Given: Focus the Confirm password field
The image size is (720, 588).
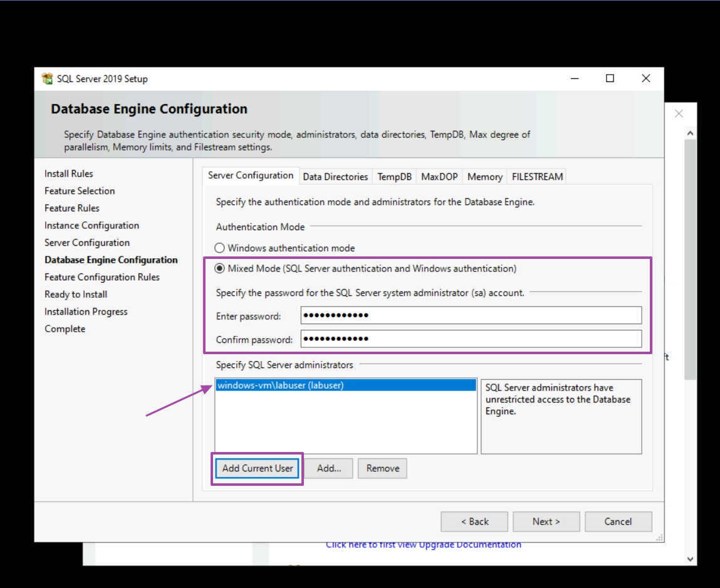Looking at the screenshot, I should [x=471, y=339].
